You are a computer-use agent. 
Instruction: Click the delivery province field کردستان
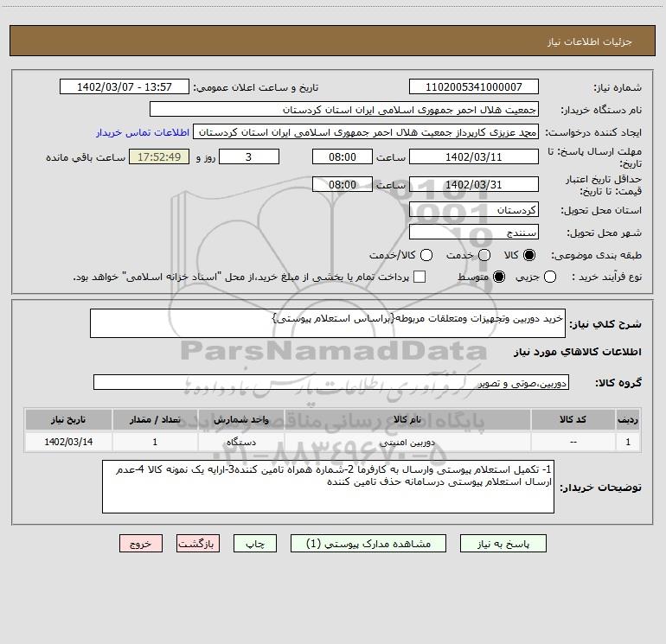[474, 210]
